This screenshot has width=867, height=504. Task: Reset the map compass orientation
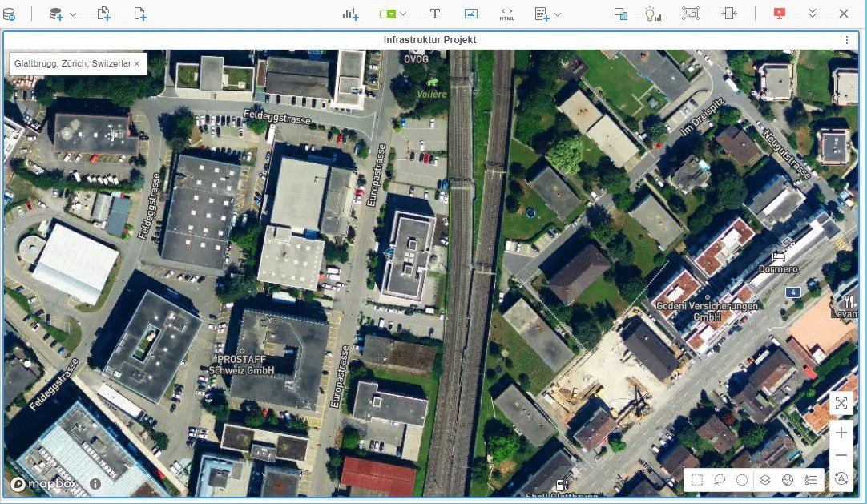[841, 478]
